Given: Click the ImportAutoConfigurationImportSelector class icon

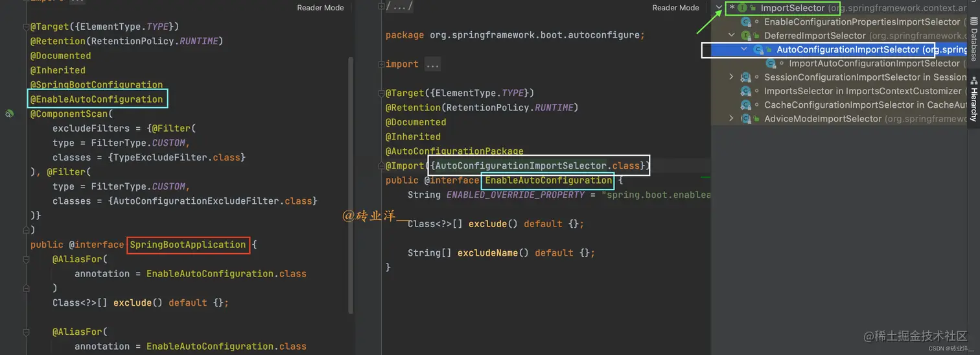Looking at the screenshot, I should point(771,64).
